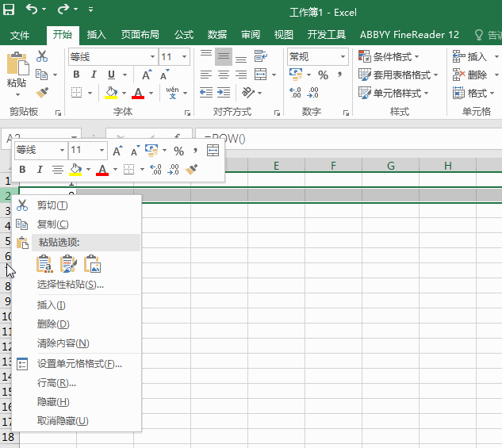Viewport: 502px width, 448px height.
Task: Click 清除内容(N) clear contents entry
Action: (77, 343)
